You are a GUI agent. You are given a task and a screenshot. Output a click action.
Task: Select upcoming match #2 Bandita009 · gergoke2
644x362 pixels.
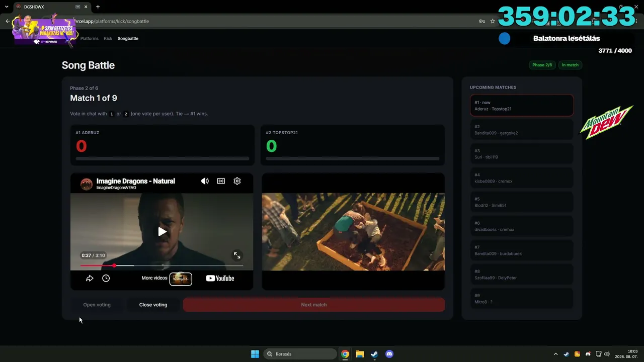pyautogui.click(x=522, y=130)
